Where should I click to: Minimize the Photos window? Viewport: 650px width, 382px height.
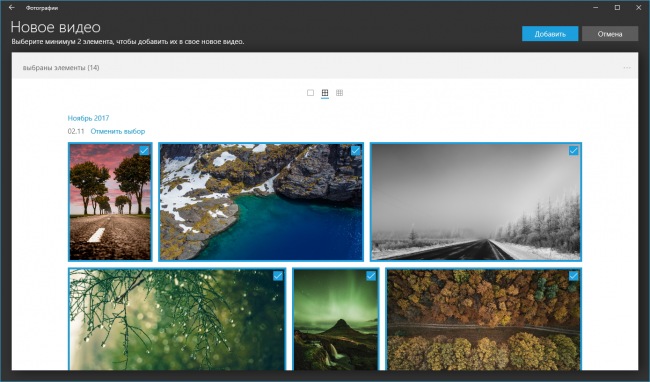click(596, 7)
